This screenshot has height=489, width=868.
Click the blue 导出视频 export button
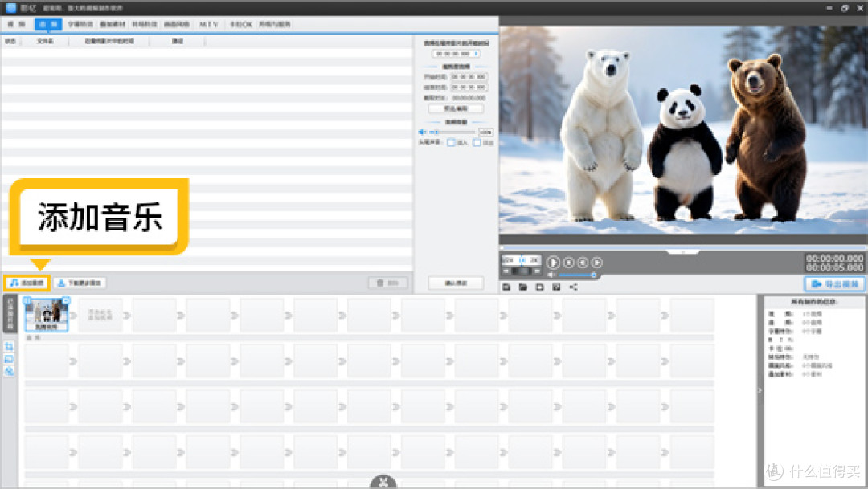pos(834,283)
